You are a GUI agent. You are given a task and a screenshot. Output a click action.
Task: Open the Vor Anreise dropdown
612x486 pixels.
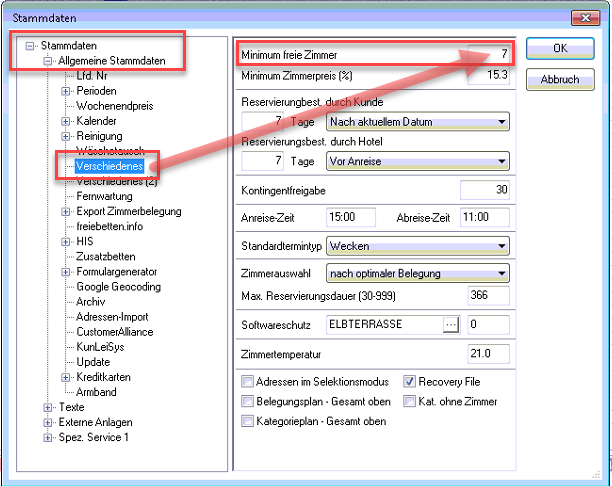[x=418, y=161]
